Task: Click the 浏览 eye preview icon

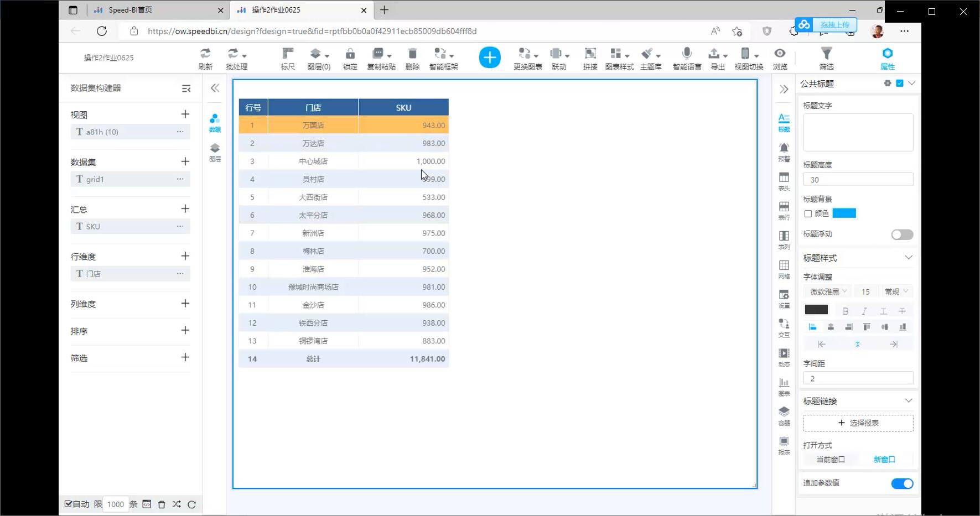Action: 780,58
